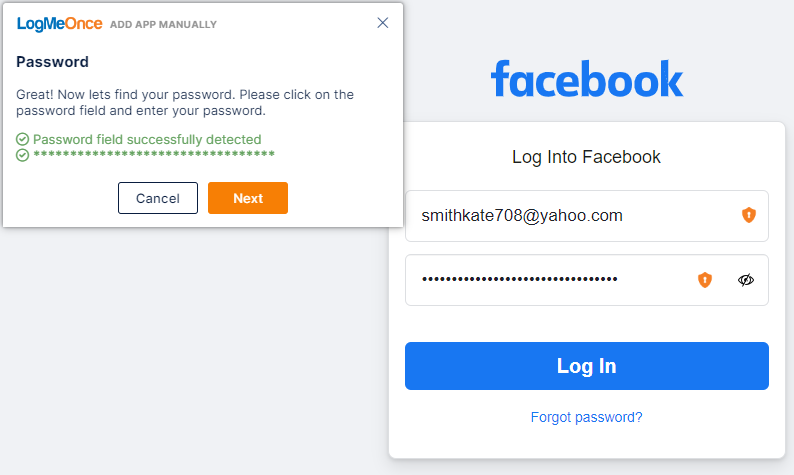Cancel the password detection dialog
The width and height of the screenshot is (794, 475).
coord(158,198)
